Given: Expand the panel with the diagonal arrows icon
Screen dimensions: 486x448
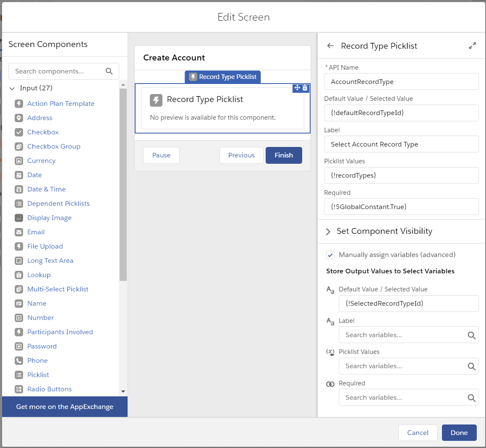Looking at the screenshot, I should tap(473, 45).
